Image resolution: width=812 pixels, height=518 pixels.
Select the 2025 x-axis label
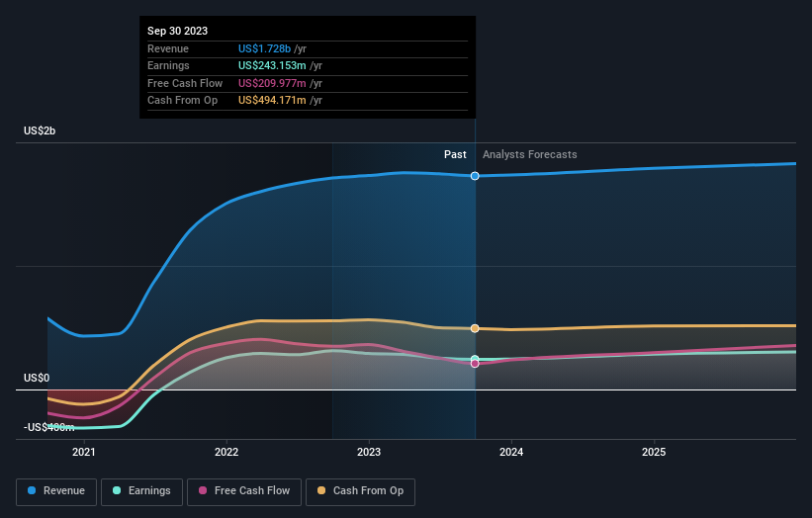pos(654,452)
